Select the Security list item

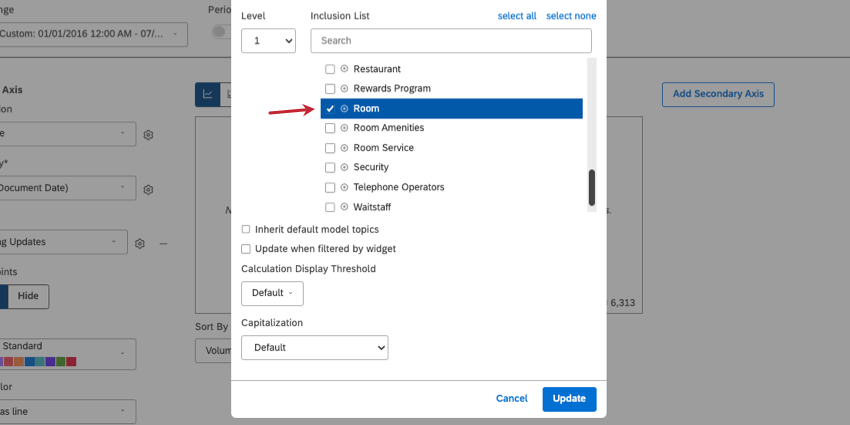371,167
